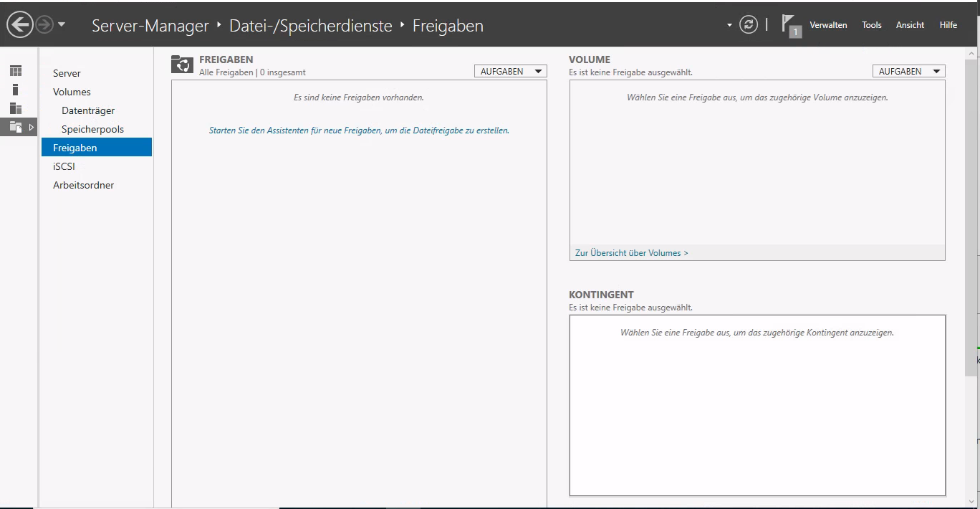Open notifications via the flag icon
Image resolution: width=980 pixels, height=509 pixels.
coord(788,25)
